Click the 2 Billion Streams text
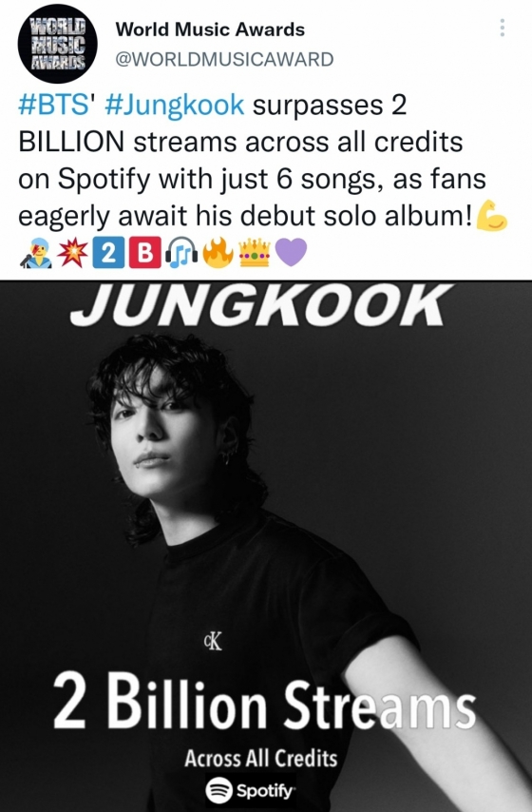Screen dimensions: 532x812 pyautogui.click(x=264, y=702)
